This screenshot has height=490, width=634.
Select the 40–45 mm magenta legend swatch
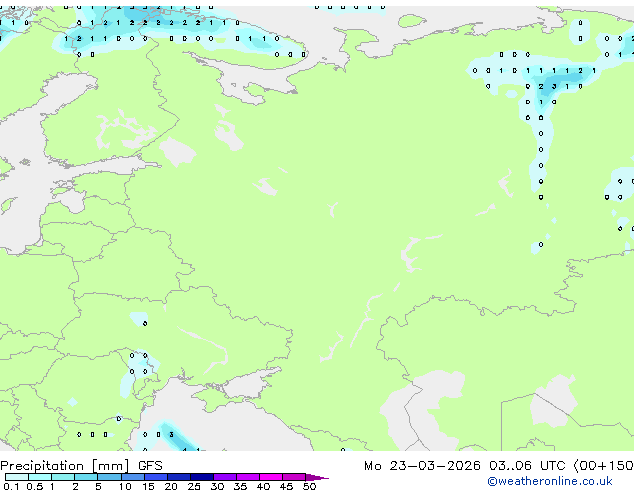click(271, 477)
